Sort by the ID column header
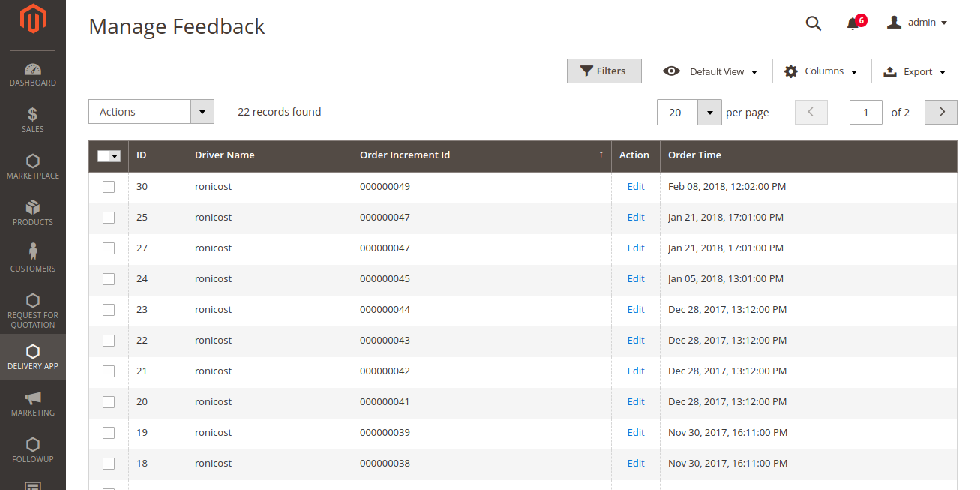This screenshot has height=490, width=980. click(157, 155)
